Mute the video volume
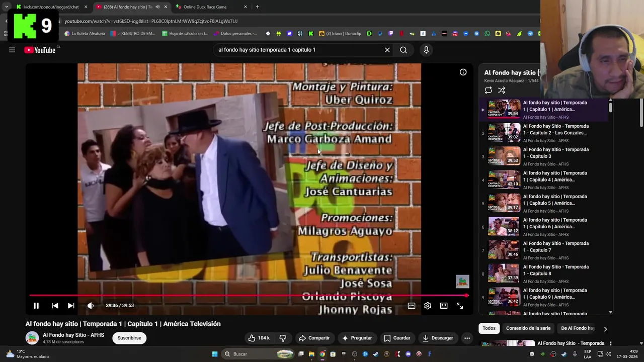Screen dimensions: 644x362 point(91,305)
